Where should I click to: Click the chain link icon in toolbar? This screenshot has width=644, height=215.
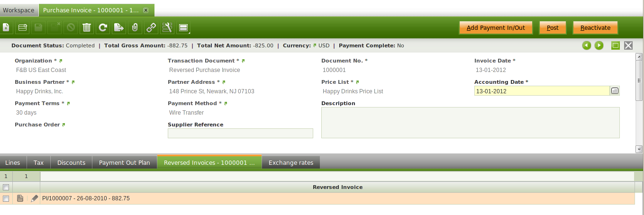pos(151,28)
